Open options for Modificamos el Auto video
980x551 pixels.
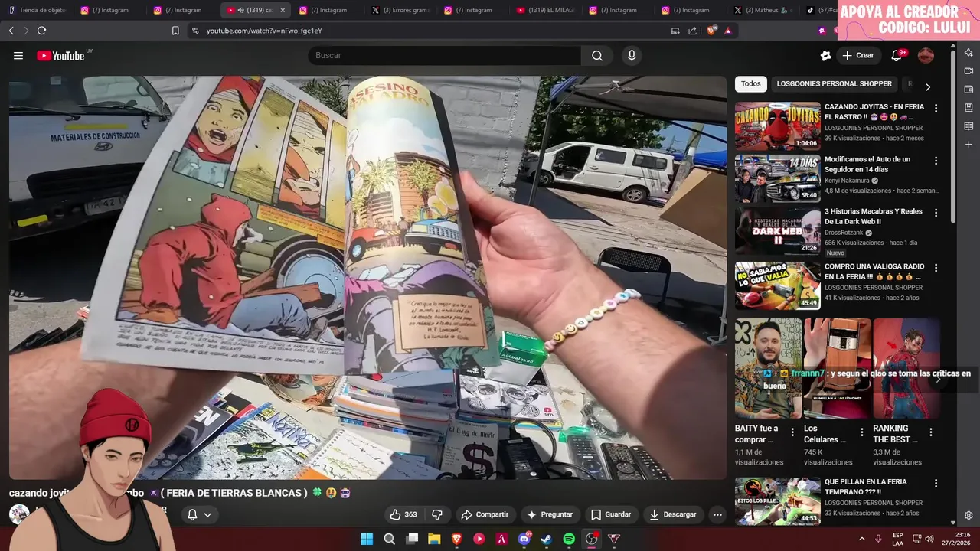click(x=936, y=161)
